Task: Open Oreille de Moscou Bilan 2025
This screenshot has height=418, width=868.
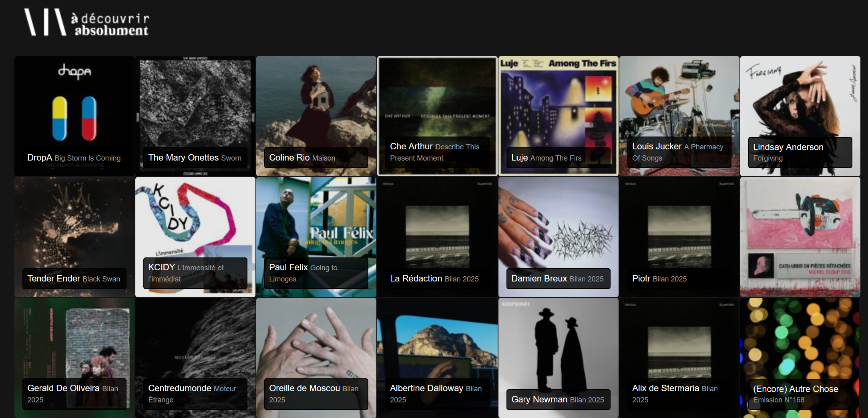Action: click(316, 358)
